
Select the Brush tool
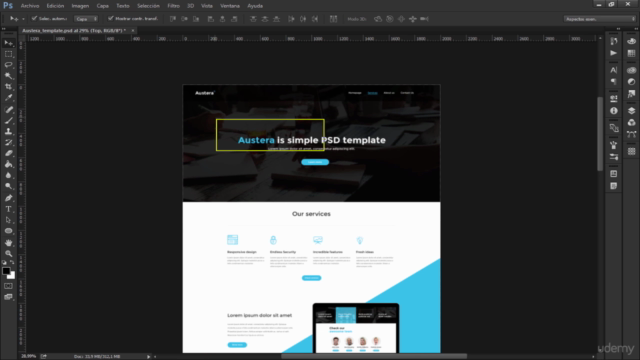(x=9, y=120)
